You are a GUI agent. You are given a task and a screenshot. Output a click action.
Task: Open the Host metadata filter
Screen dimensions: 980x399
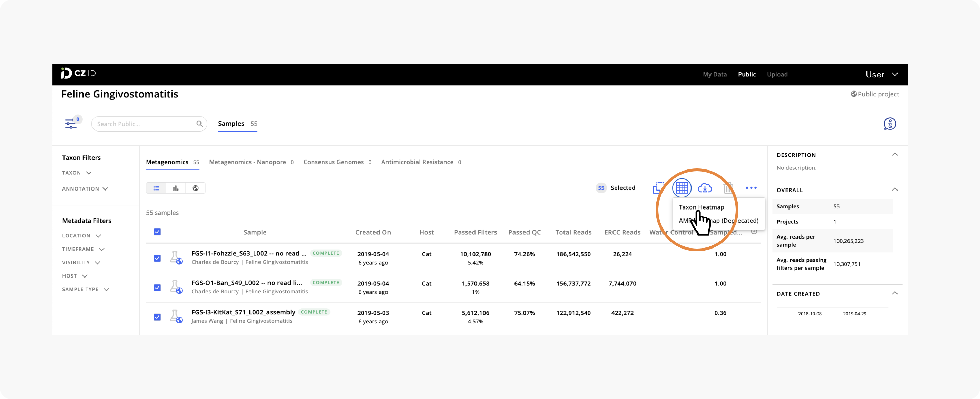tap(75, 276)
